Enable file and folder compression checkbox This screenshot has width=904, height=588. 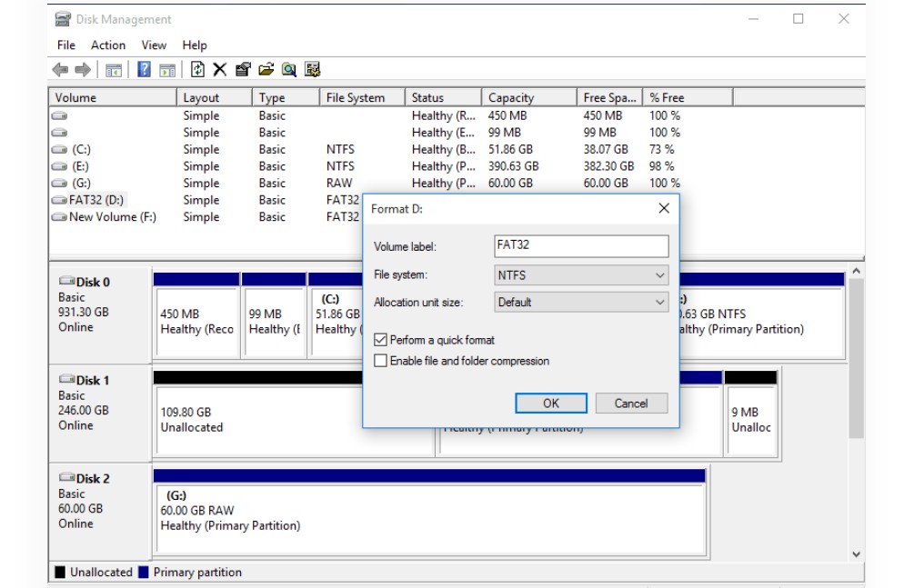tap(380, 361)
